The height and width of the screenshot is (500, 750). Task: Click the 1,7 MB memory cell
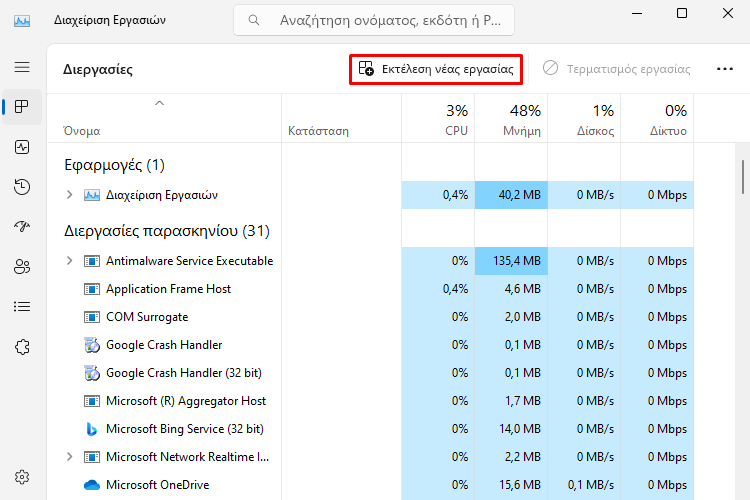pyautogui.click(x=511, y=401)
